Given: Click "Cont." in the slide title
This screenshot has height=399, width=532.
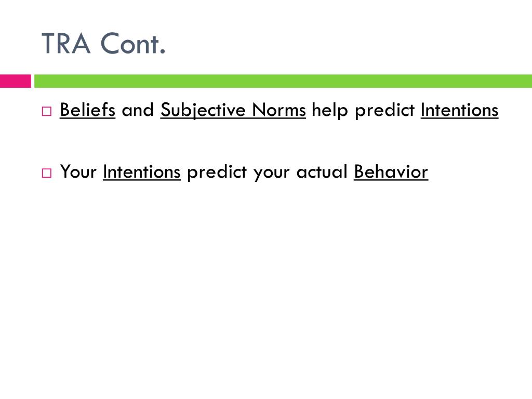Looking at the screenshot, I should click(x=133, y=44).
